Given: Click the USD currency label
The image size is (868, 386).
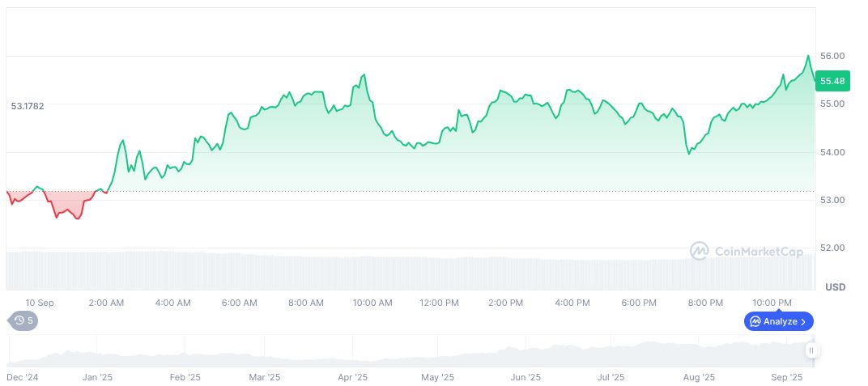Looking at the screenshot, I should [835, 287].
